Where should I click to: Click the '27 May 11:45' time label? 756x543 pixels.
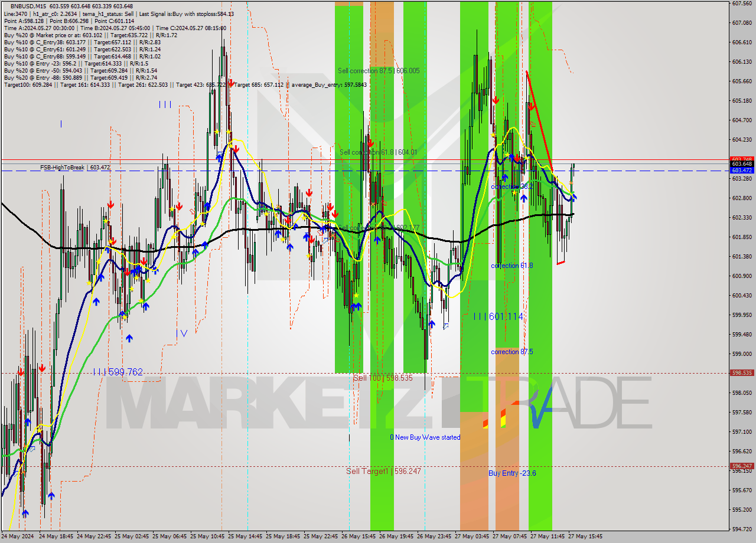(548, 537)
